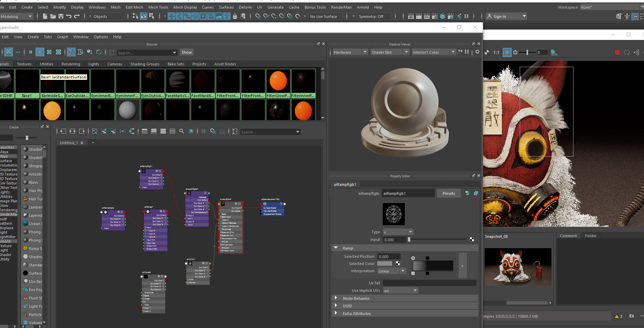Viewport: 644px width, 328px height.
Task: Toggle alphabetical sort in the Browser toolbar
Action: [71, 52]
